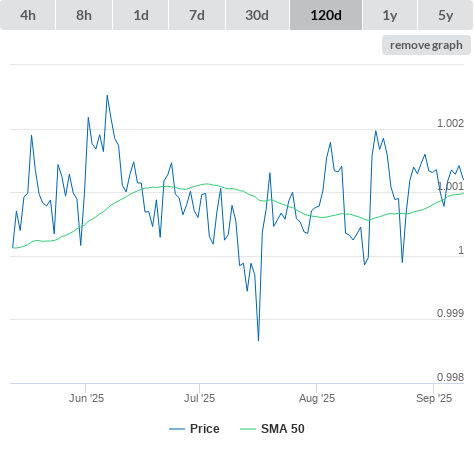The width and height of the screenshot is (474, 455).
Task: Click the lowest price dip in late July
Action: coord(259,340)
